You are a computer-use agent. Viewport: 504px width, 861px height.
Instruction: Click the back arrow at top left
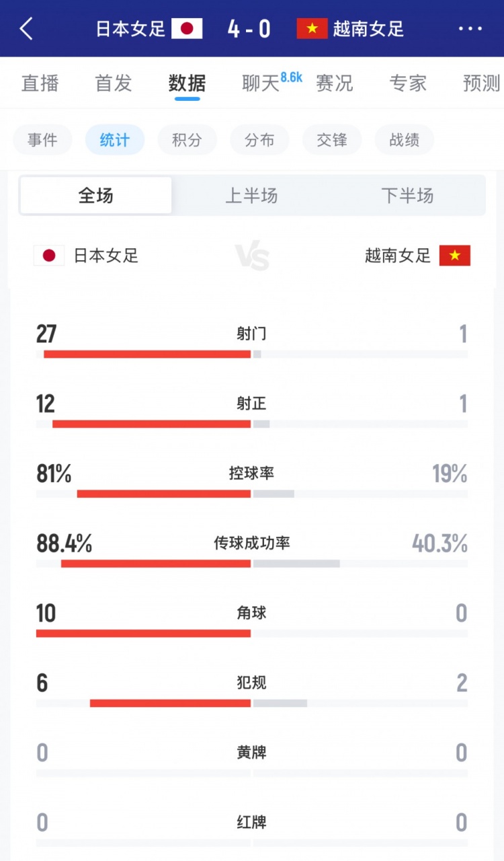(x=26, y=28)
